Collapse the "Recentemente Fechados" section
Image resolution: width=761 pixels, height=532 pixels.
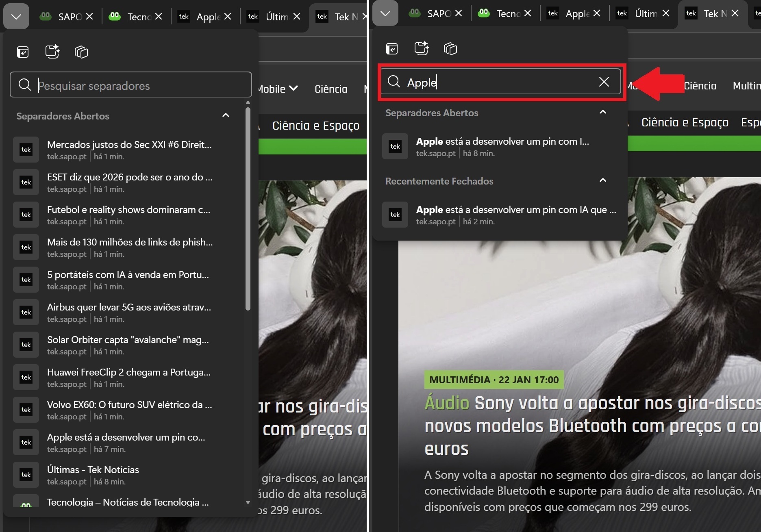tap(603, 181)
